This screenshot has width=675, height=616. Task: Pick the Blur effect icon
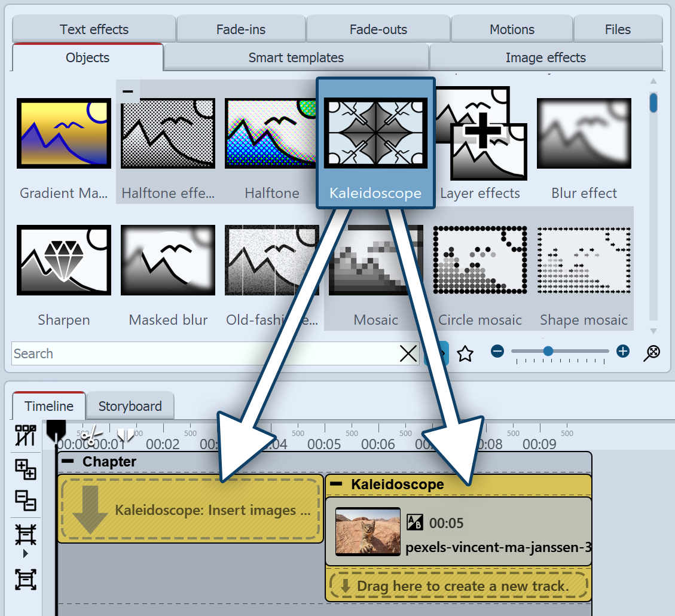(584, 133)
